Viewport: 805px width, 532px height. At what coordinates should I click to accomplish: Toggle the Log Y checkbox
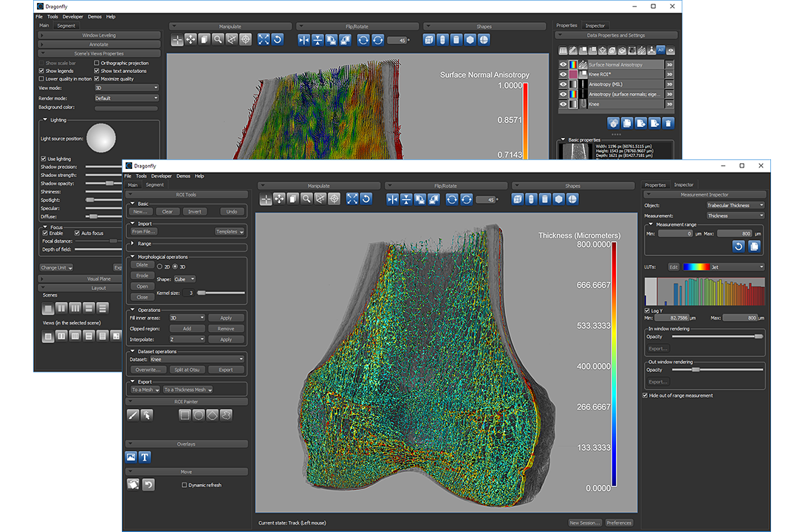click(x=647, y=311)
